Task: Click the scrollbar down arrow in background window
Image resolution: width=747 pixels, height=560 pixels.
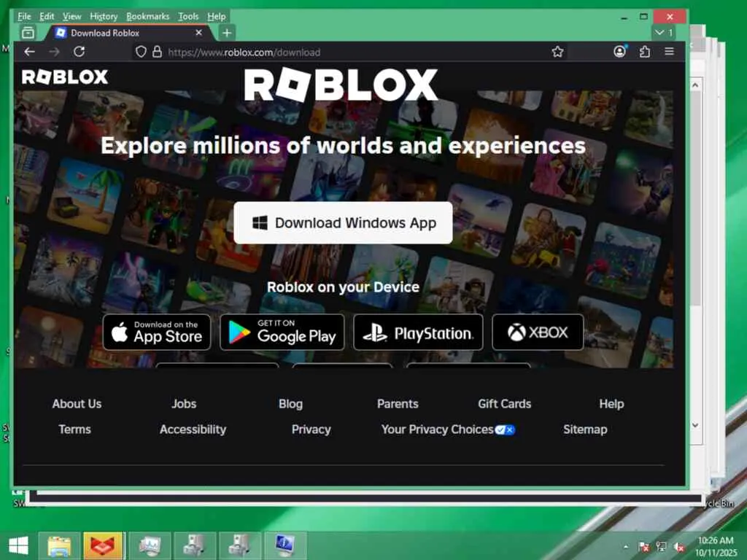Action: tap(695, 425)
